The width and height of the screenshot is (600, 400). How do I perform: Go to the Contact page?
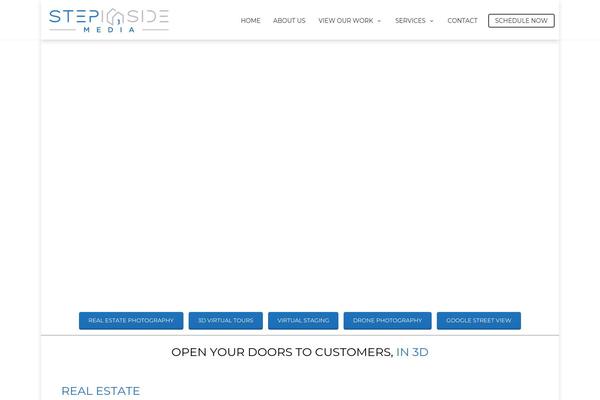462,21
